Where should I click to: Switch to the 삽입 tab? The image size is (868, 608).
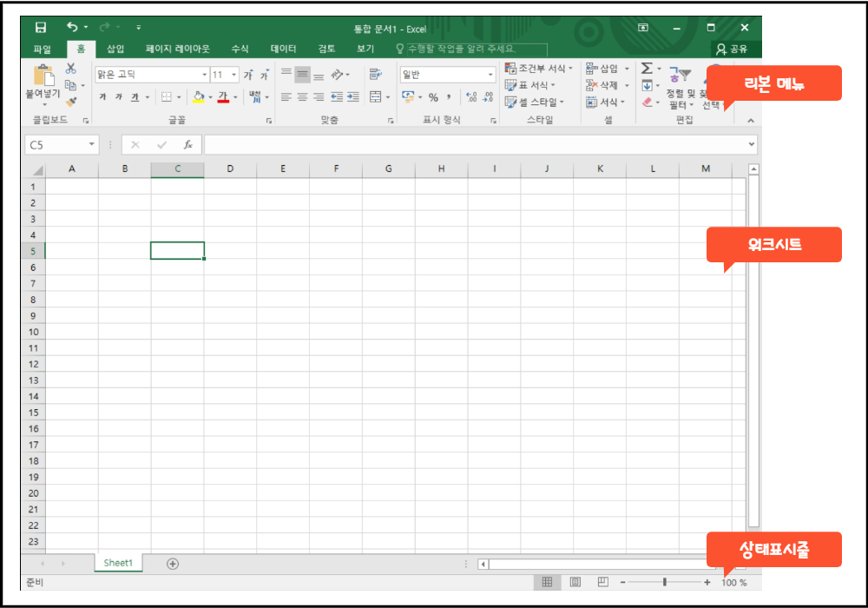pyautogui.click(x=115, y=49)
